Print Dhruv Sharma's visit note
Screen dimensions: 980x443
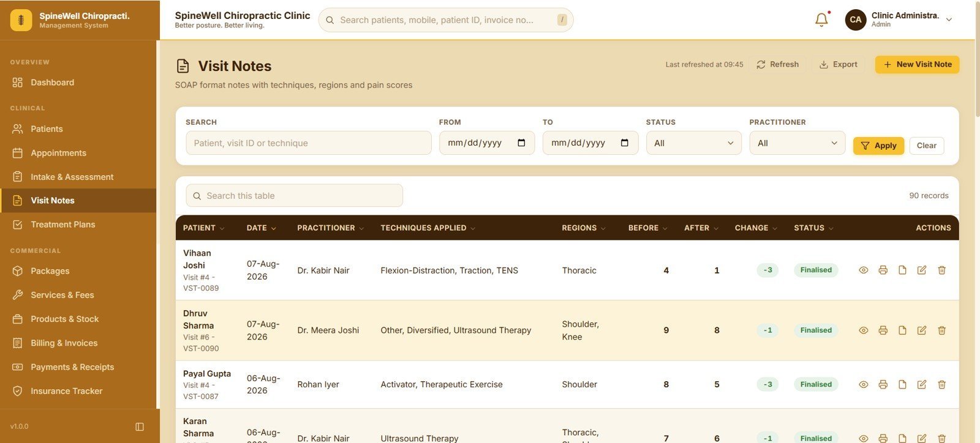pyautogui.click(x=883, y=330)
